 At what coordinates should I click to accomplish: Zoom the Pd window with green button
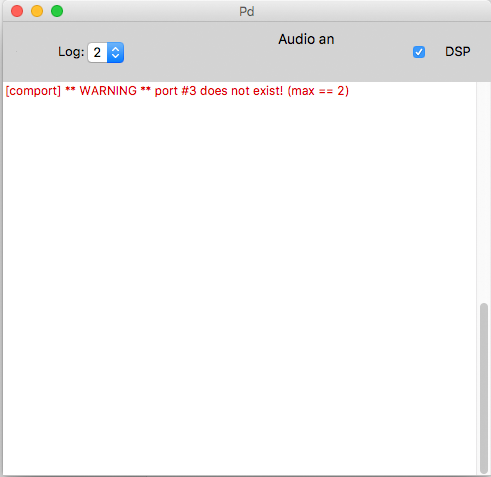click(x=57, y=11)
